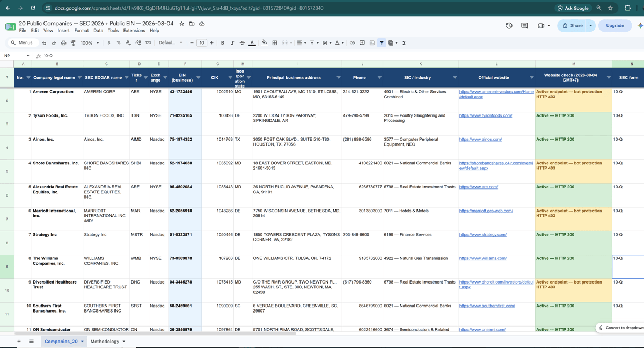
Task: Toggle strikethrough formatting
Action: 242,43
